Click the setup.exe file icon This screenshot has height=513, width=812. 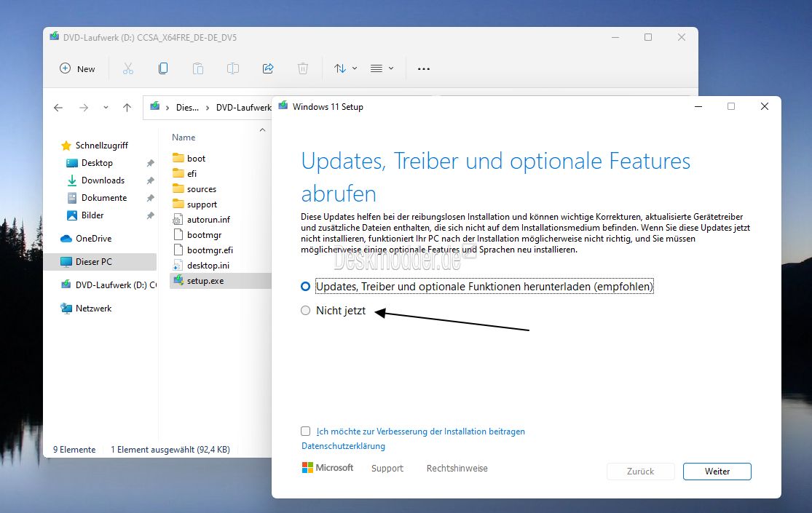[x=178, y=281]
